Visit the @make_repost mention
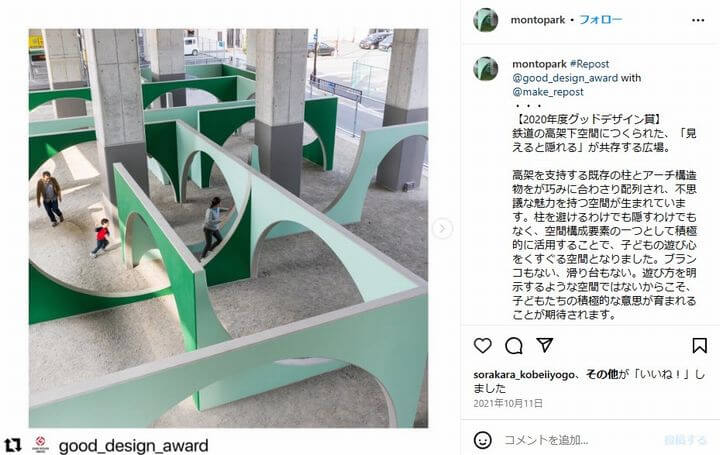Screen dimensions: 720x455 [x=548, y=92]
